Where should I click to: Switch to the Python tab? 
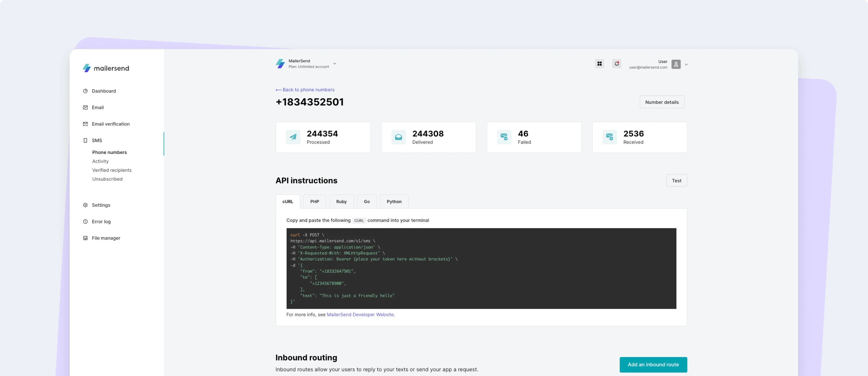click(394, 202)
